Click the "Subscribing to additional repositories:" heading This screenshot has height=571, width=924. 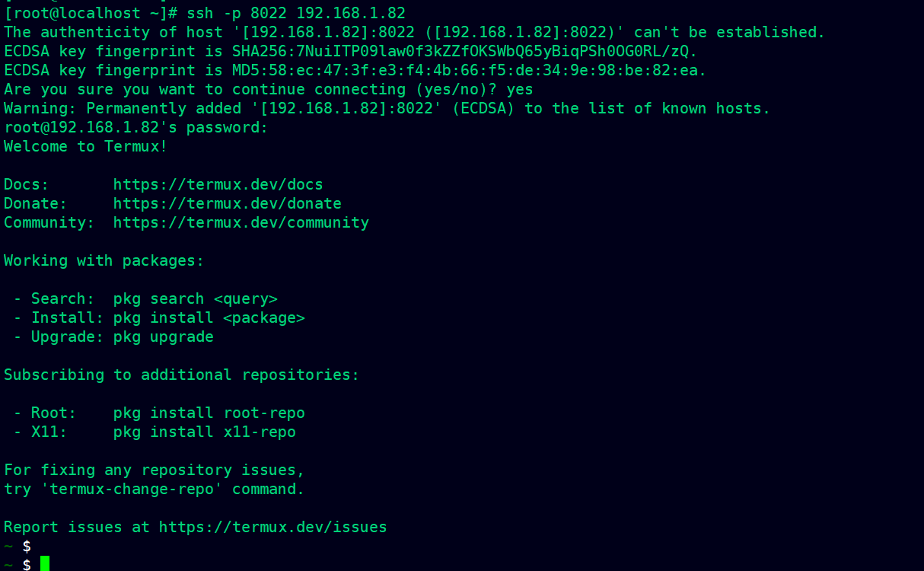click(181, 375)
